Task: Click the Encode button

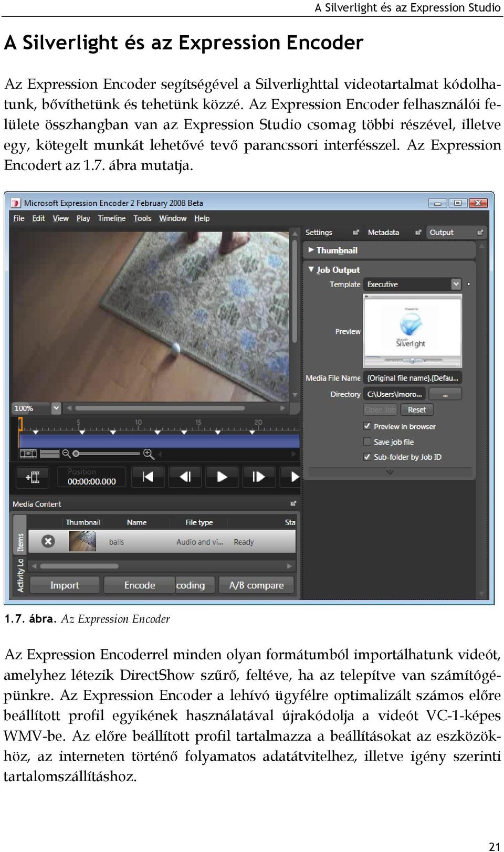Action: (x=139, y=585)
